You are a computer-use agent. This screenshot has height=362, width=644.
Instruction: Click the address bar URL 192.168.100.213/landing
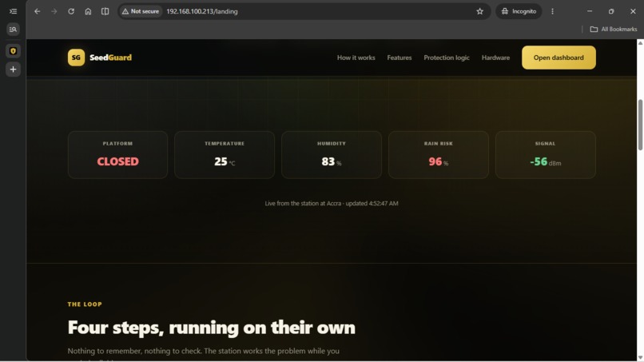click(202, 11)
